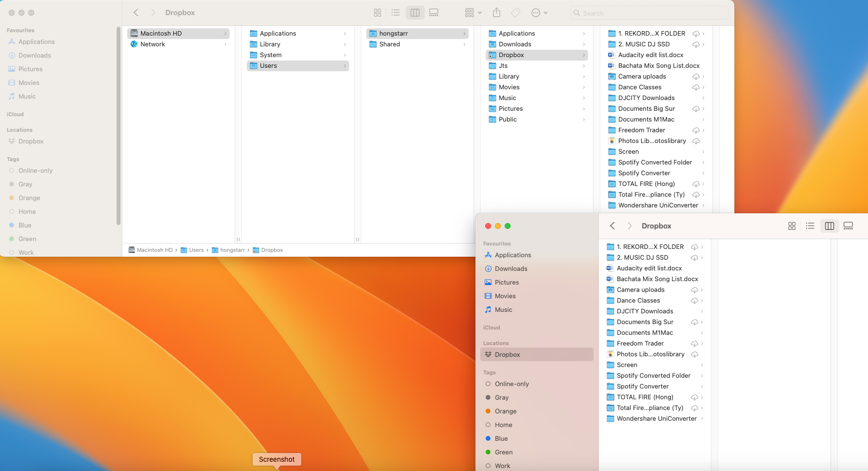Select gallery view in back Finder window
The image size is (868, 471).
tap(434, 13)
